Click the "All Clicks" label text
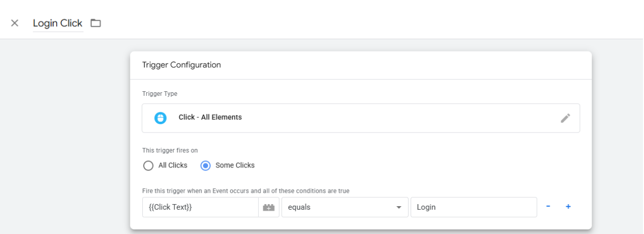This screenshot has height=234, width=644. point(173,165)
